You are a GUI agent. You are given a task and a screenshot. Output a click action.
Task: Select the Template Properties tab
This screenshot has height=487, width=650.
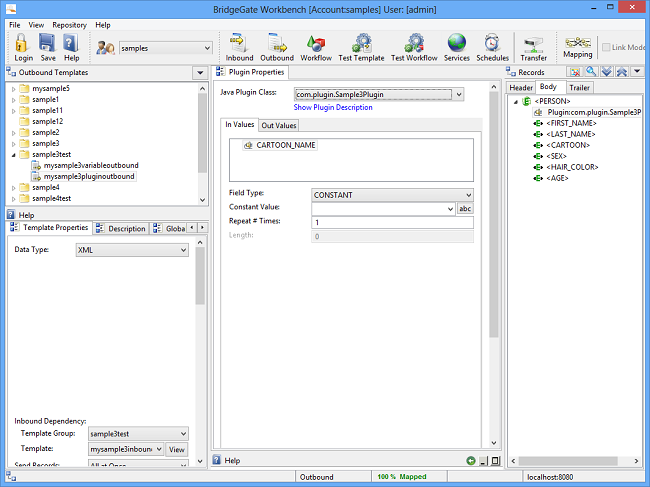tap(49, 227)
